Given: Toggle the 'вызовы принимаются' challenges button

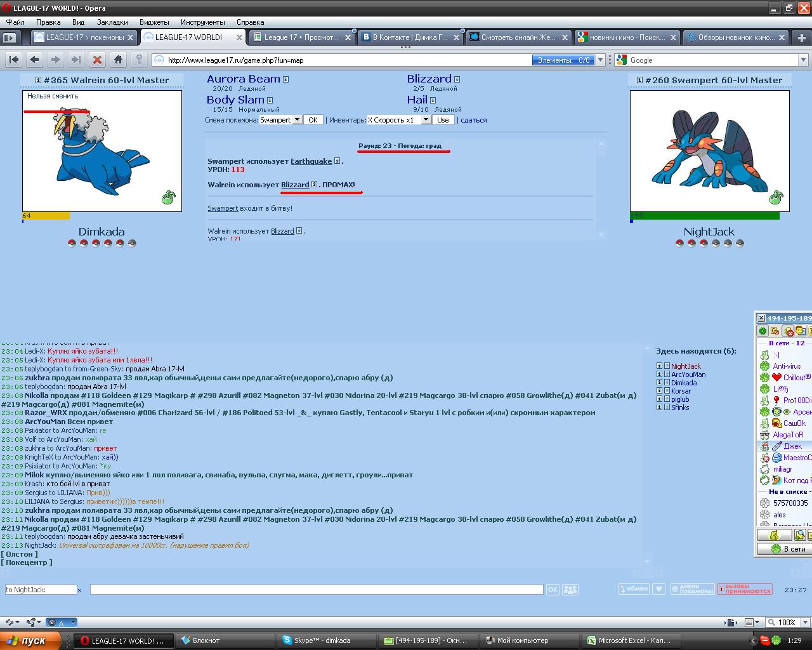Looking at the screenshot, I should [x=745, y=589].
